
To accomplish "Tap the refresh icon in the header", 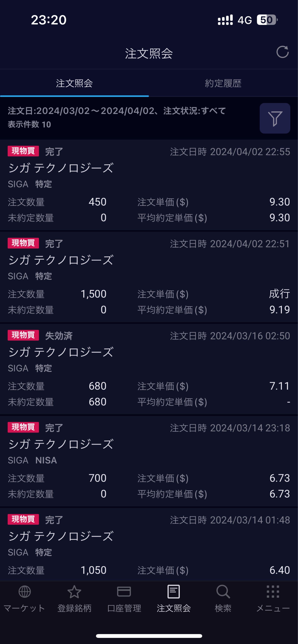I will pyautogui.click(x=282, y=52).
